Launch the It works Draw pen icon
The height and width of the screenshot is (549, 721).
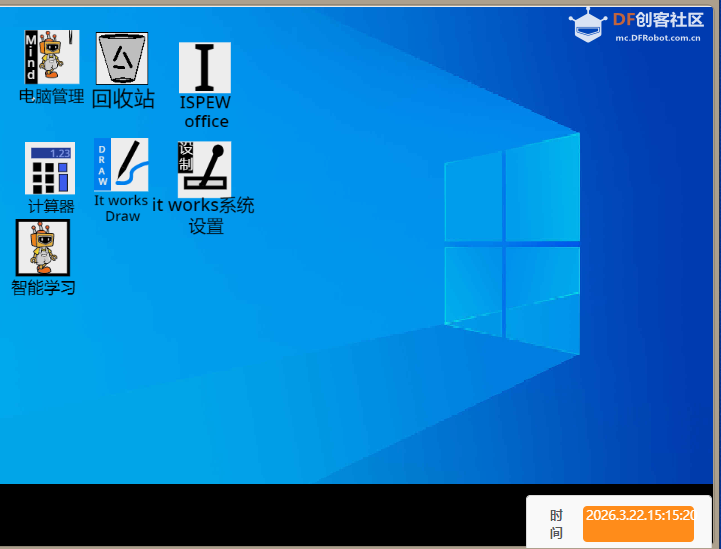coord(121,165)
